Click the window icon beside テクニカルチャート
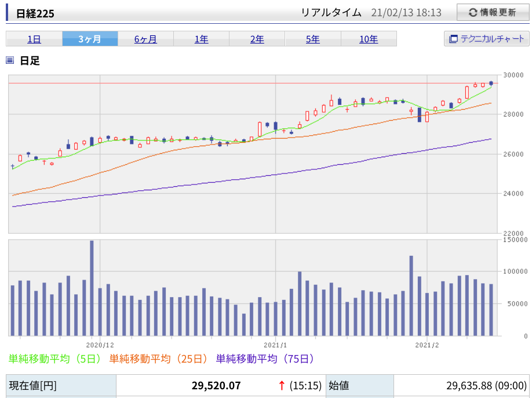Screen dimensions: 532x398 tap(453, 39)
